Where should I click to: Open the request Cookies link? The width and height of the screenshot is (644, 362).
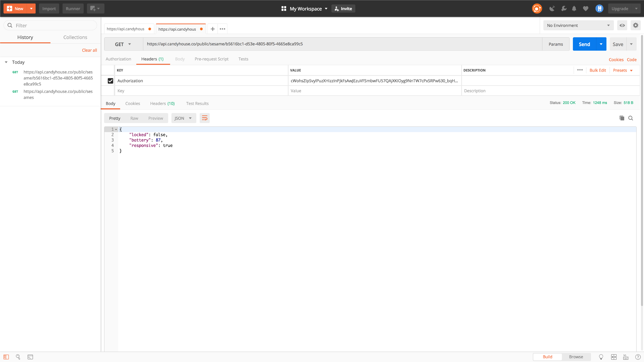click(x=616, y=59)
